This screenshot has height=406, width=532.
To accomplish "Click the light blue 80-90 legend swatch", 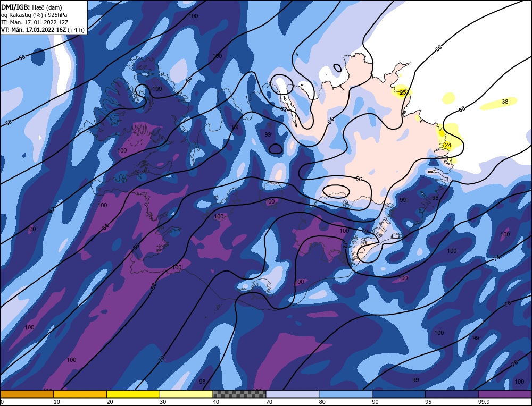I will point(345,394).
